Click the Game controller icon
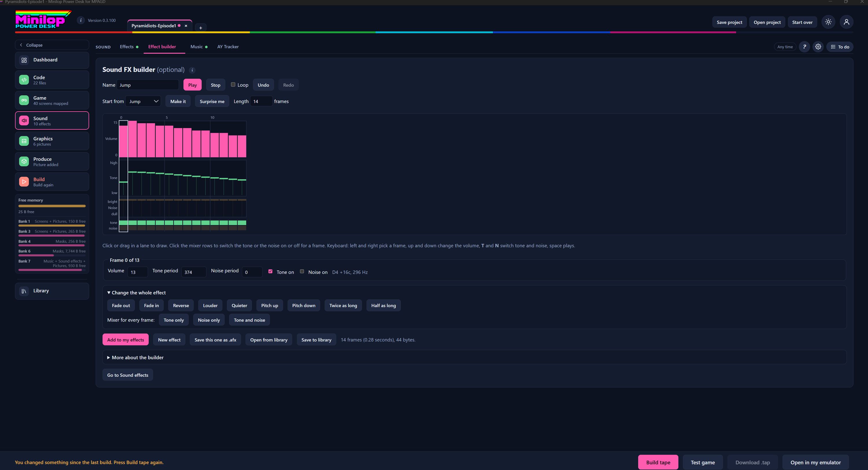The height and width of the screenshot is (470, 868). click(24, 100)
